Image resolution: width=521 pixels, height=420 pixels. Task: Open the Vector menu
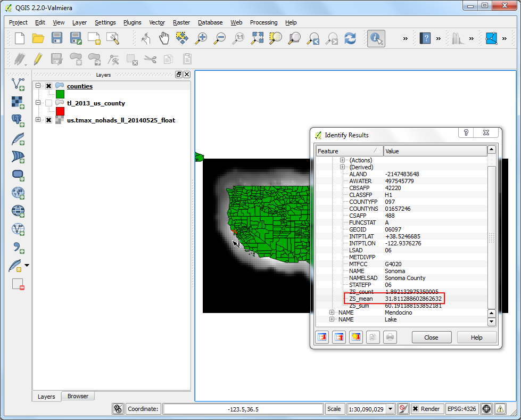pos(157,22)
